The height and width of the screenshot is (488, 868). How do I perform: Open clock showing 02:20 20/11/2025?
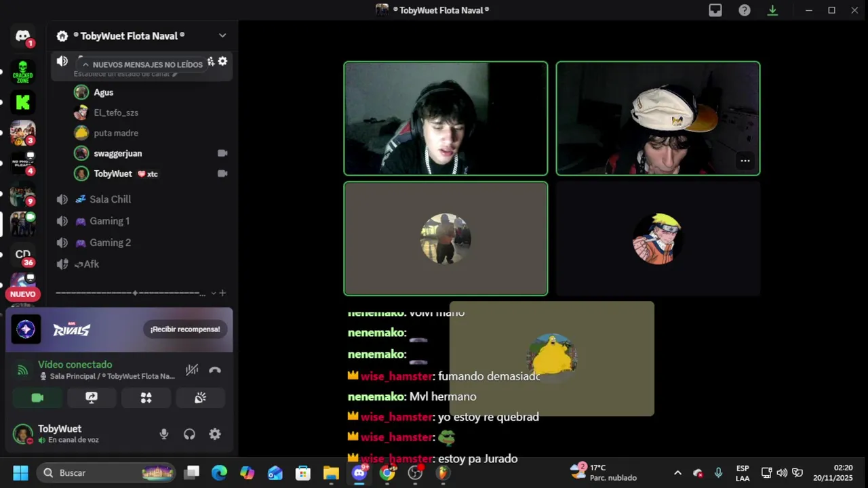click(x=833, y=472)
